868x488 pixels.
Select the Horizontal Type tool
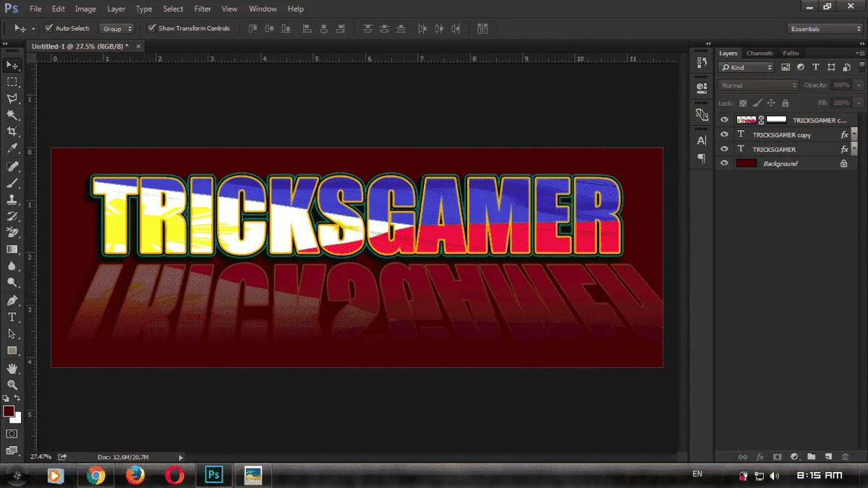click(x=12, y=317)
